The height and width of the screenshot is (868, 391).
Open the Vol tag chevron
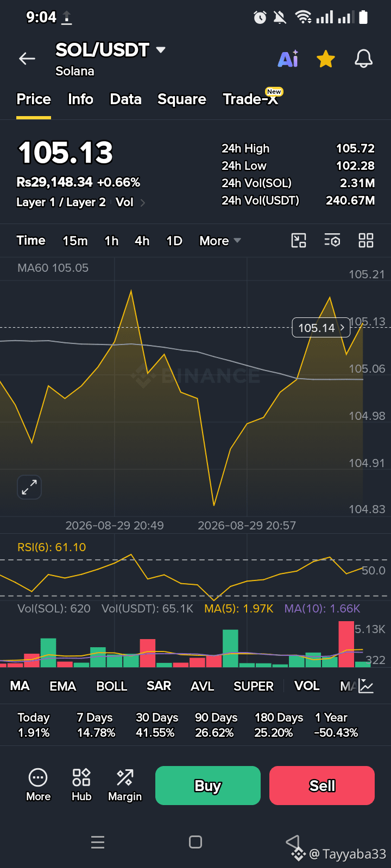(x=143, y=202)
